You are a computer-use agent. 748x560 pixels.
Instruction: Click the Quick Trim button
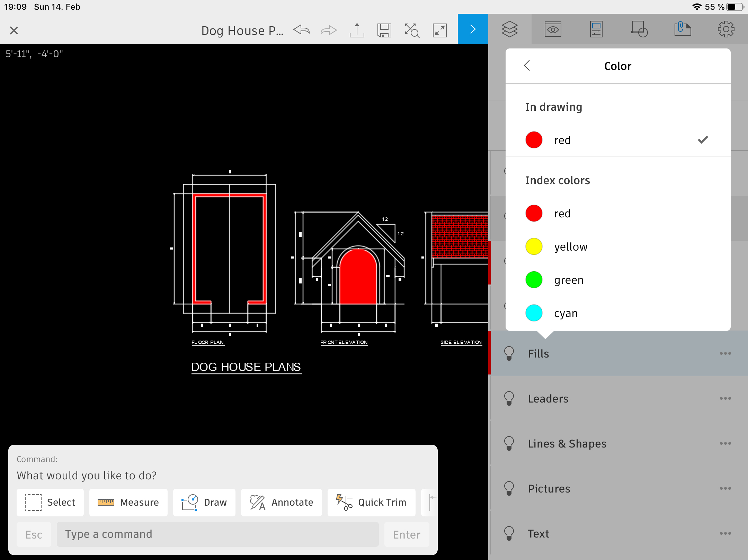pyautogui.click(x=371, y=502)
